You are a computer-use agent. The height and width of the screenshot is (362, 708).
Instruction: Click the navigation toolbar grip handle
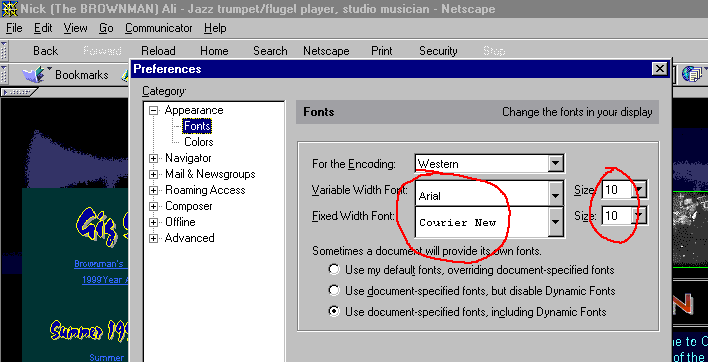click(4, 51)
